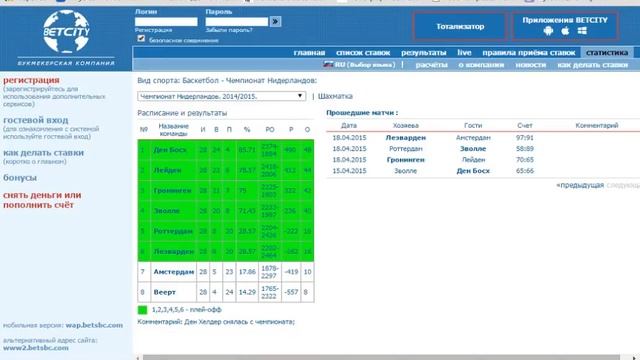
Task: Toggle the Безопасное соединение checkbox
Action: (x=141, y=38)
